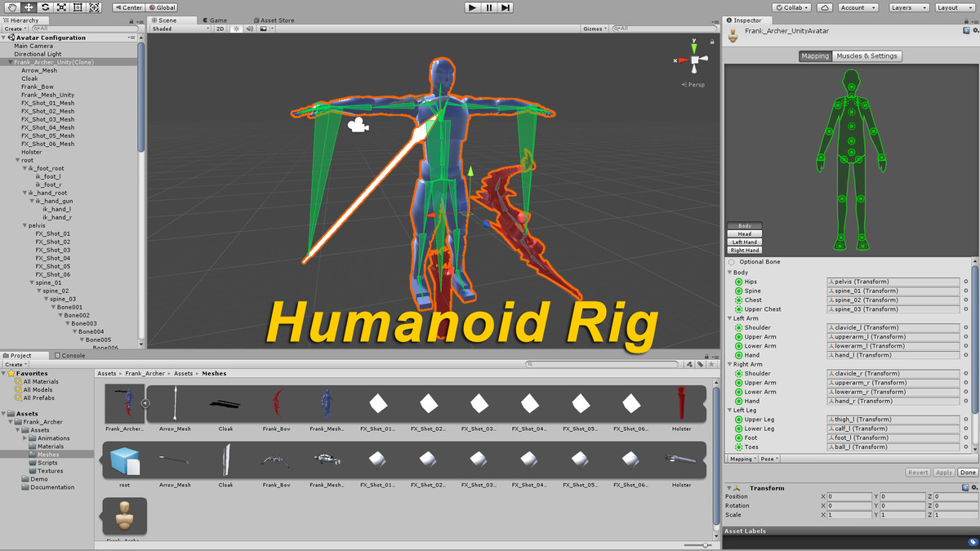This screenshot has height=551, width=980.
Task: Click the cloud services icon
Action: pos(825,7)
